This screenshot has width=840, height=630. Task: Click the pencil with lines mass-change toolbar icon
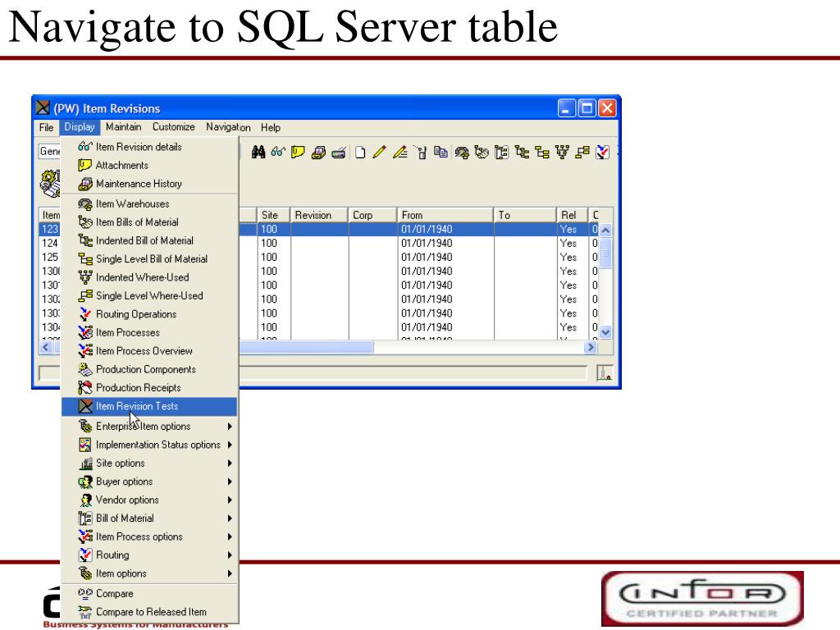click(x=400, y=153)
